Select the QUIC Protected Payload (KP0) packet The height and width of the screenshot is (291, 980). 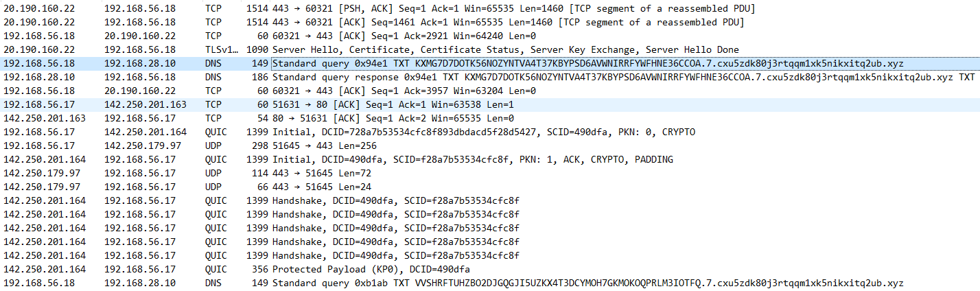click(x=490, y=269)
